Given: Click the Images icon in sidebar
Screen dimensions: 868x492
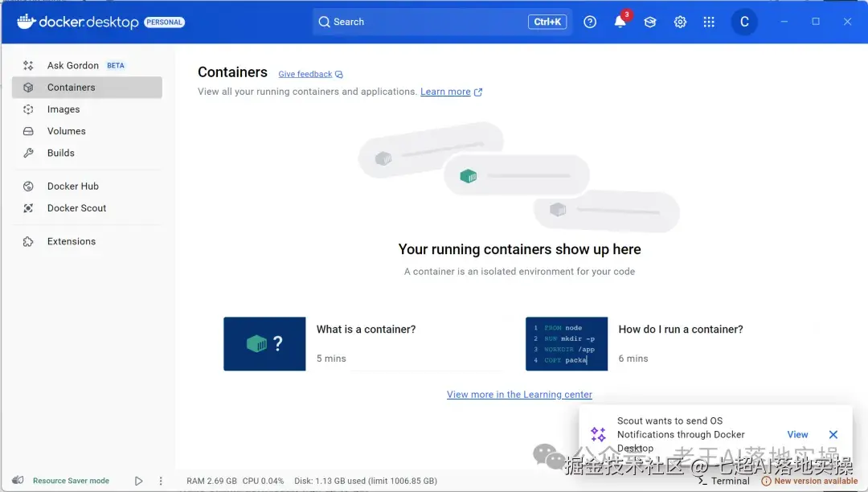Looking at the screenshot, I should (x=28, y=109).
